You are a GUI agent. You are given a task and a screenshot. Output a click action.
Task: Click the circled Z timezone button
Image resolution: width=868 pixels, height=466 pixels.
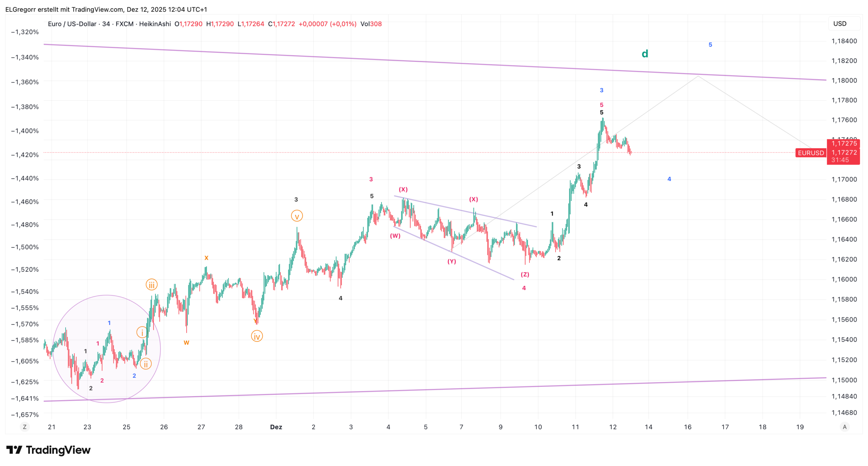24,427
